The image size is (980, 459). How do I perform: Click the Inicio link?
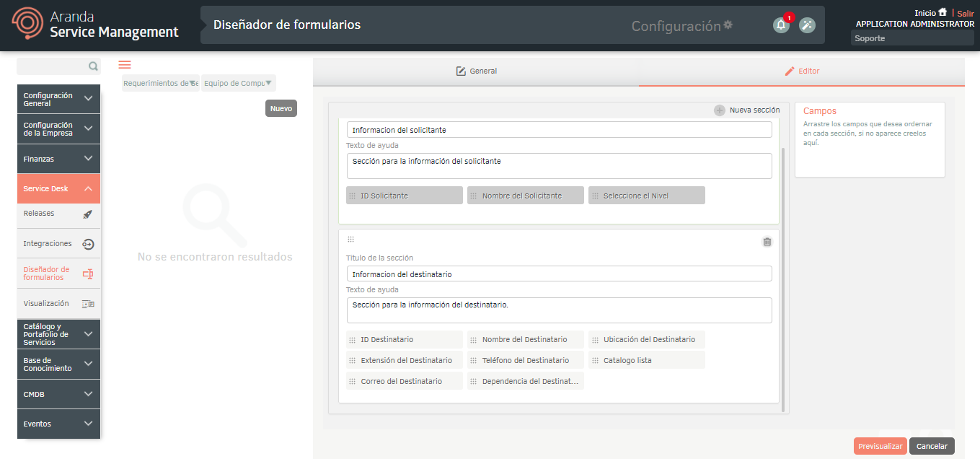[925, 13]
